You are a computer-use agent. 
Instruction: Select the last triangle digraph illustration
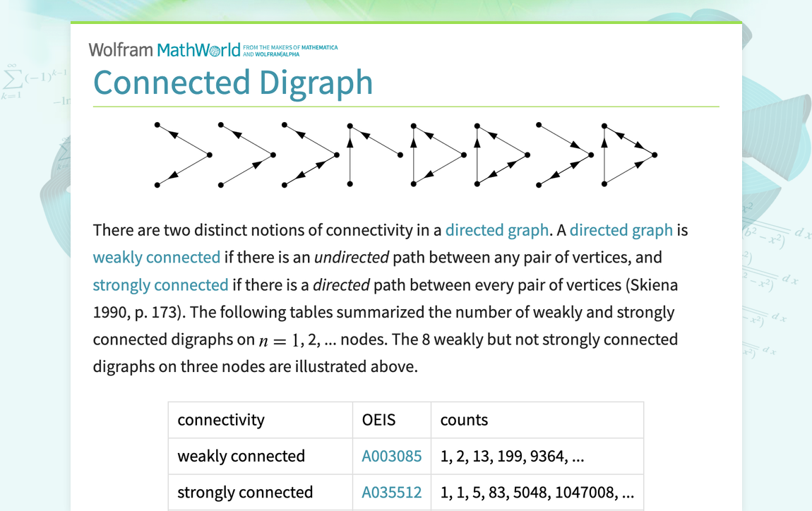click(x=628, y=155)
